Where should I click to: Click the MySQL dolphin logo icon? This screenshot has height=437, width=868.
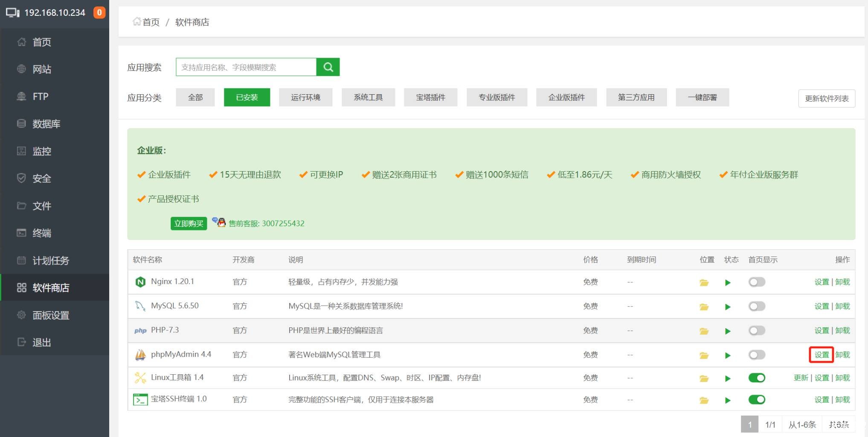click(140, 306)
